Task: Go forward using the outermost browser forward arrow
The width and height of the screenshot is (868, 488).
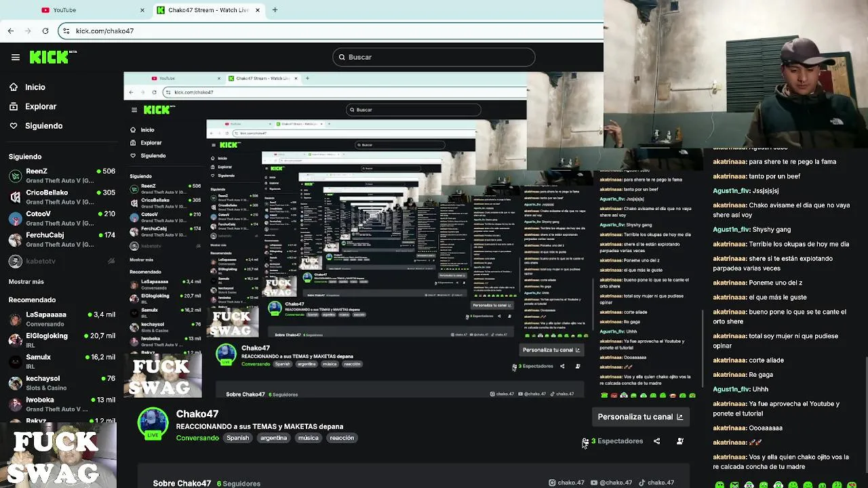Action: click(28, 30)
